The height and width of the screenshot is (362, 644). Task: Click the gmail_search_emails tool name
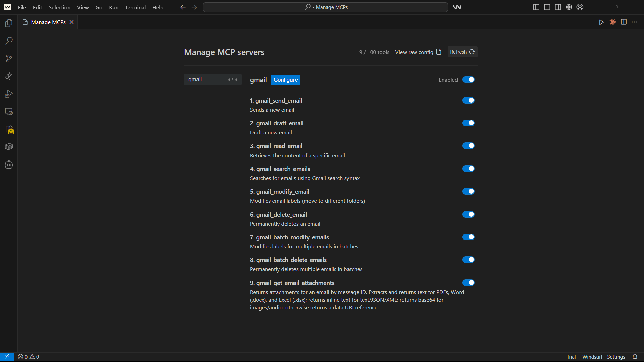tap(280, 169)
